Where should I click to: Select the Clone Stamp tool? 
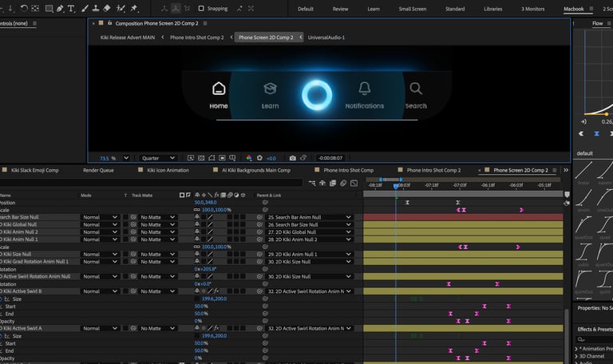point(95,9)
